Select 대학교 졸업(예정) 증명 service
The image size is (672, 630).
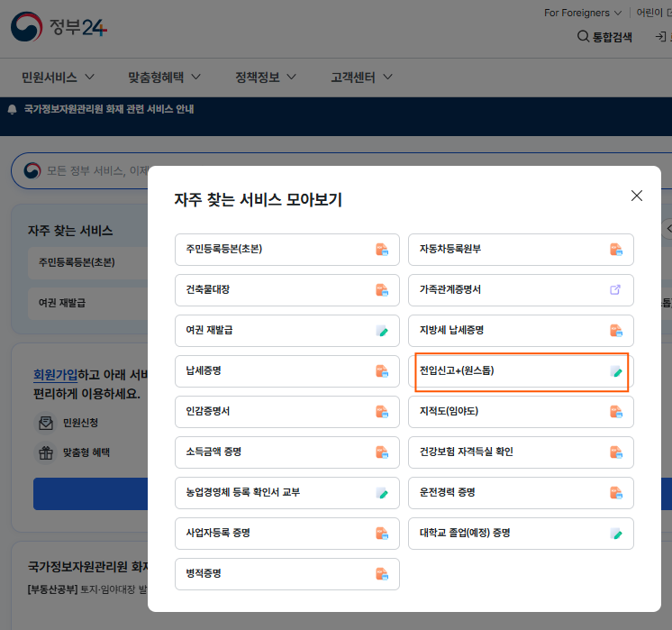521,533
